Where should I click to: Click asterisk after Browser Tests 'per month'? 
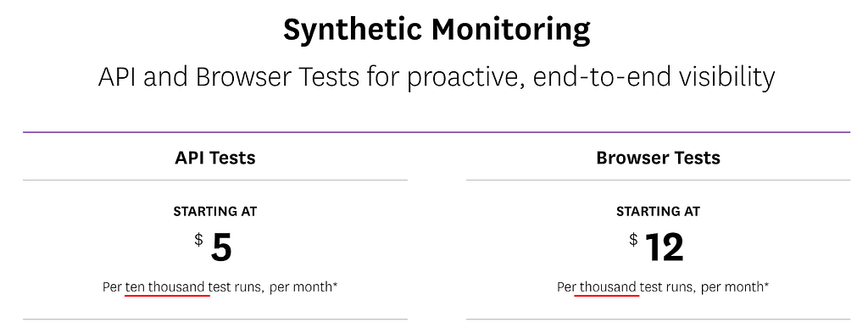click(766, 284)
